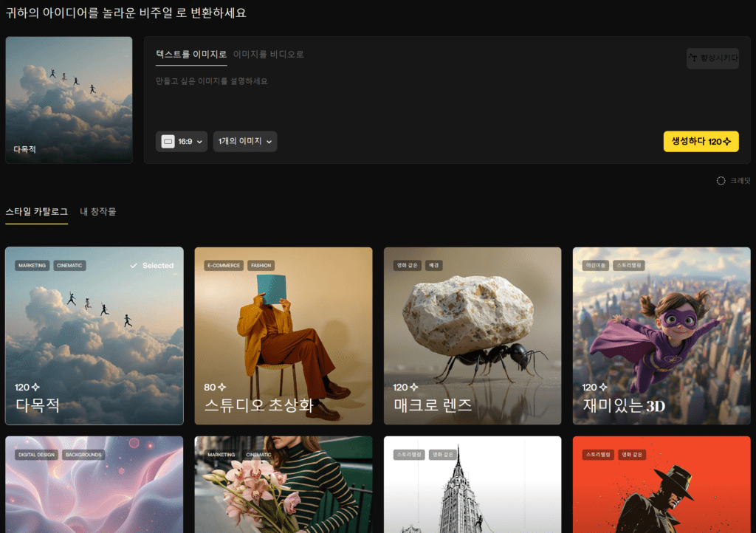Image resolution: width=756 pixels, height=533 pixels.
Task: Click the 80 credit cost on 스튜디오 초상화
Action: point(215,388)
